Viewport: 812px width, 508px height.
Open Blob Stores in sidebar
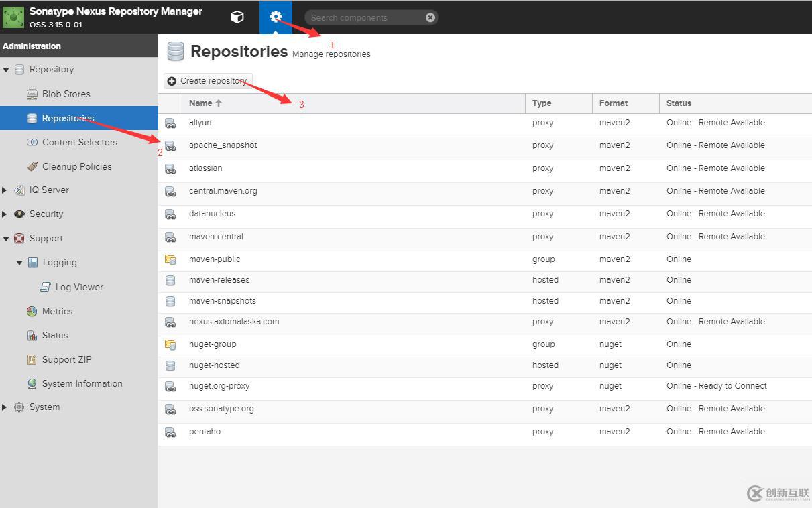pyautogui.click(x=66, y=94)
